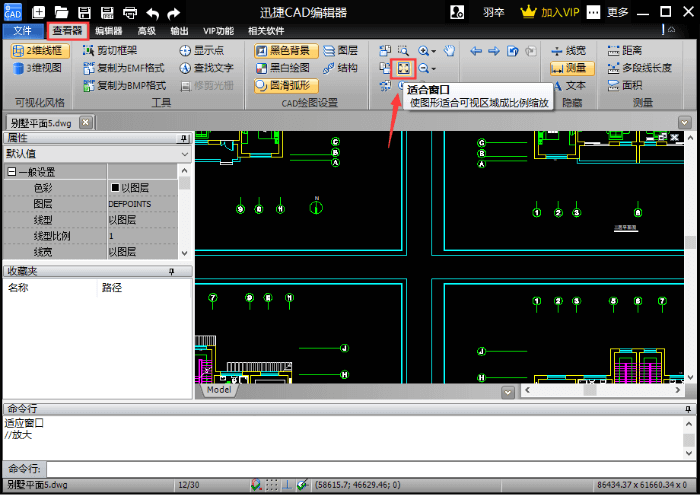Toggle the 2D wireframe (2维线框) view
Viewport: 700px width, 495px height.
pos(38,50)
